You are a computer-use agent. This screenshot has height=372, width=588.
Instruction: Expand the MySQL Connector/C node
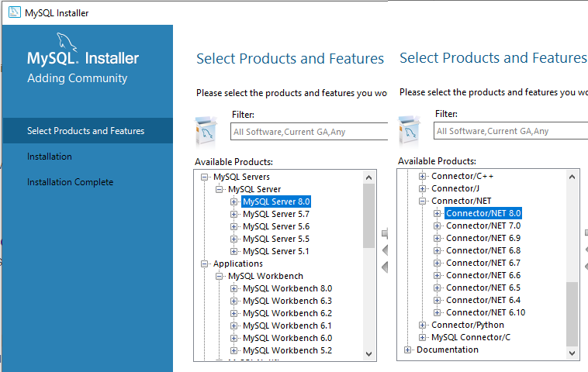click(422, 337)
